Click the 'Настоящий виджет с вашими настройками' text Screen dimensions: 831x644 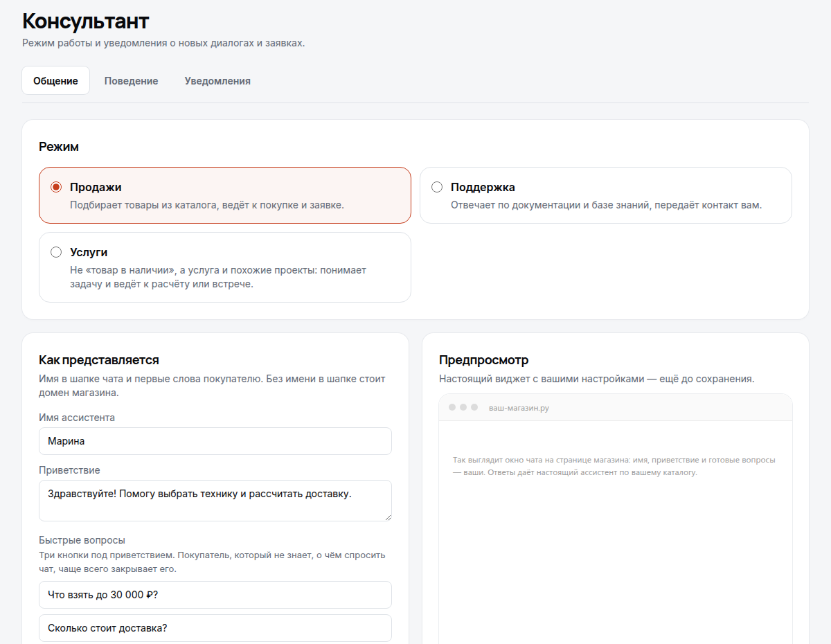596,379
